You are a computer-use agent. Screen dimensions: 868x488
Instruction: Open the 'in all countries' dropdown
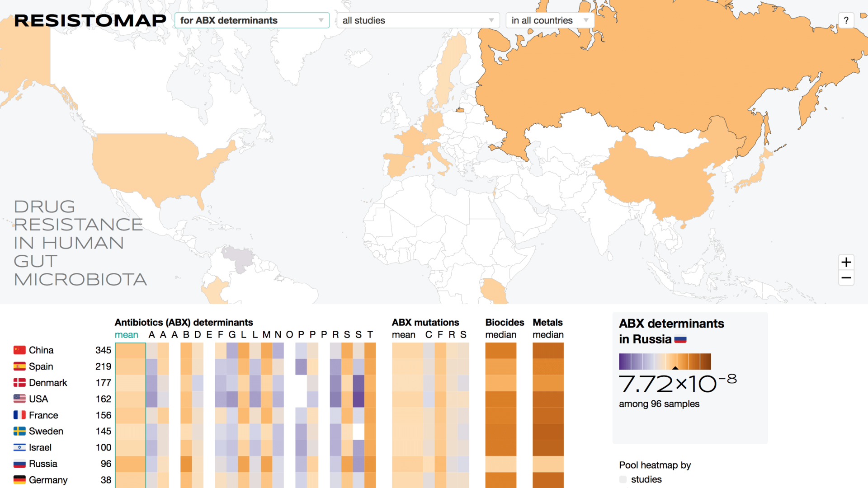pos(549,20)
